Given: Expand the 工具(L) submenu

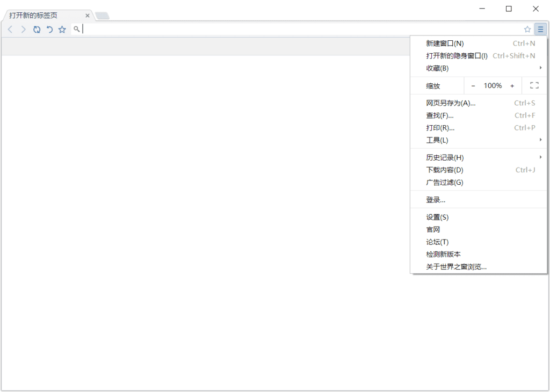Looking at the screenshot, I should [x=479, y=140].
